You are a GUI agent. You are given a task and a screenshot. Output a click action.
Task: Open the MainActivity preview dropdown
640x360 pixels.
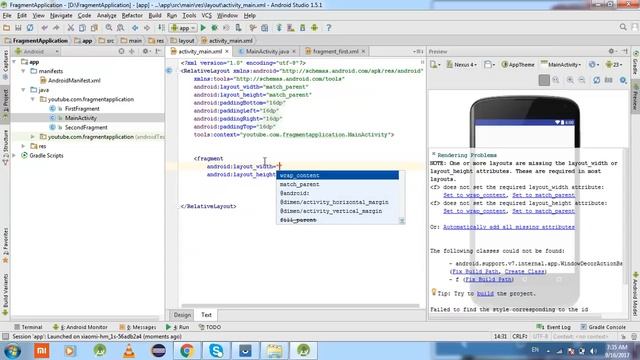(x=561, y=64)
